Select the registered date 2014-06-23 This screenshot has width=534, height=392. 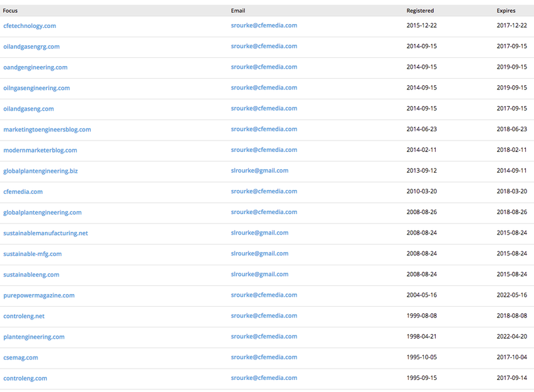(422, 129)
